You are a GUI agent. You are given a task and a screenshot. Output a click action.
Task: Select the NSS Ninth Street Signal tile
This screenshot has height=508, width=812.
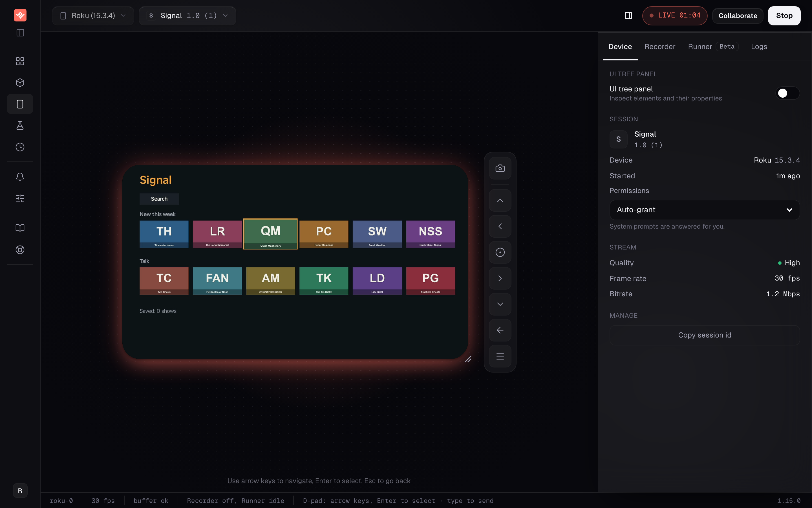click(x=431, y=234)
